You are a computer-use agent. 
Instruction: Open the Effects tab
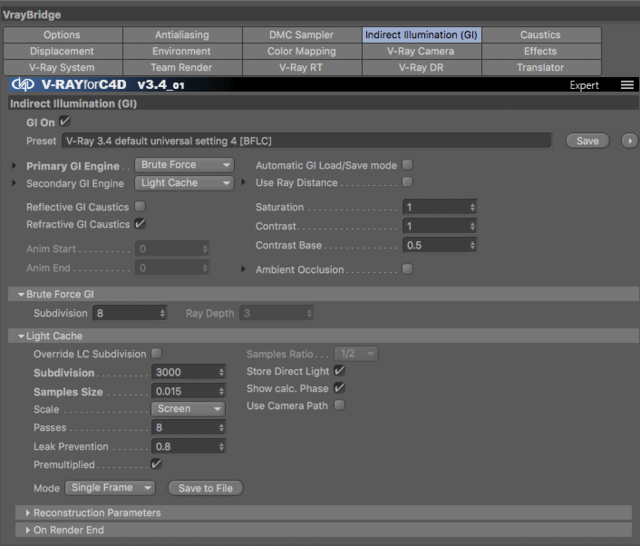click(x=541, y=51)
